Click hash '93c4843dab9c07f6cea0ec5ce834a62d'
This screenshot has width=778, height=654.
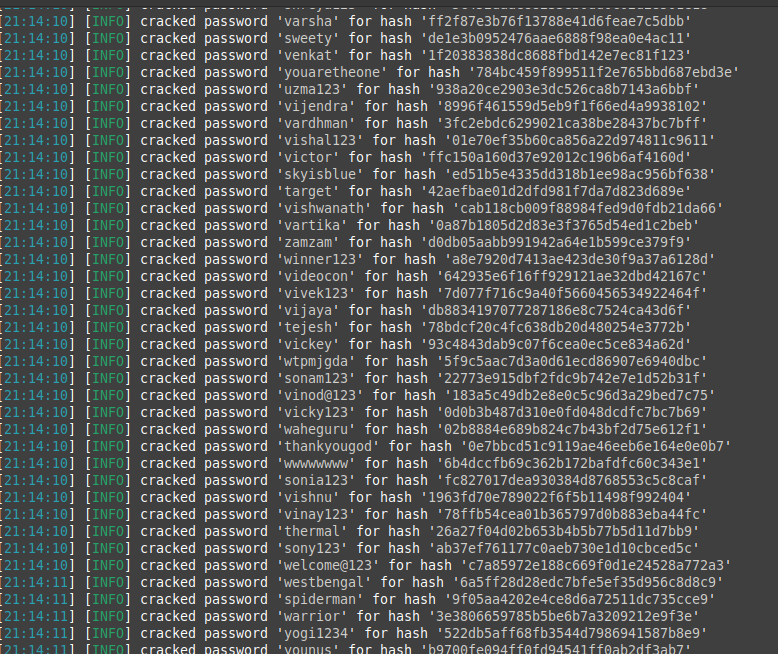(x=556, y=344)
